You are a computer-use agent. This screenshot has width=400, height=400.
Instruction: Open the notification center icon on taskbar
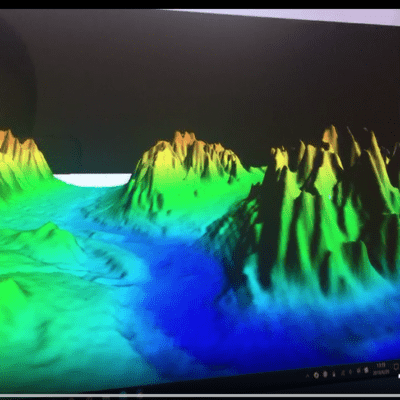click(x=396, y=367)
